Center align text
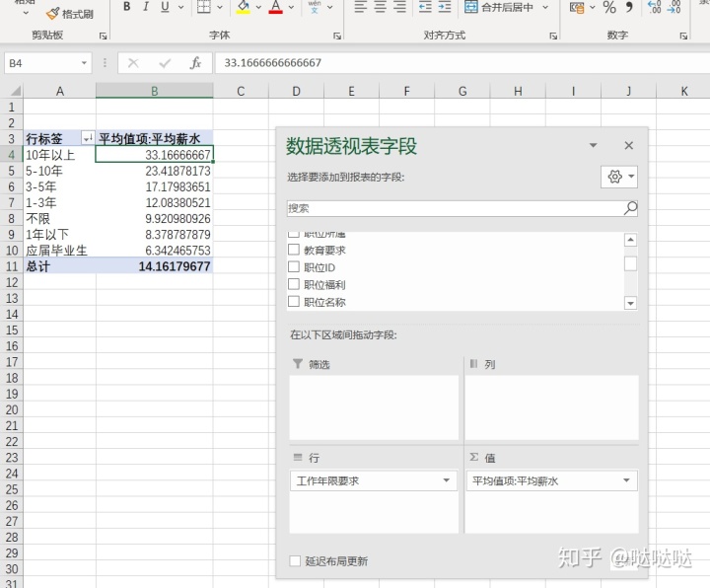The image size is (710, 588). coord(381,7)
